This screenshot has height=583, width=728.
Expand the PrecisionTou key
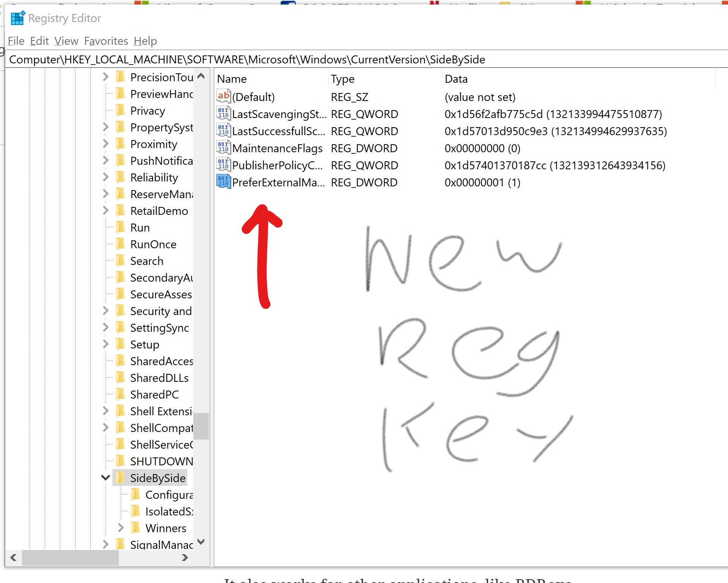click(106, 77)
